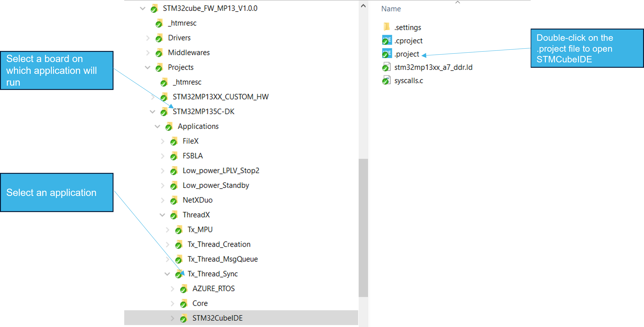Click the syscalls.c file icon
Screen dimensions: 644x327
(x=386, y=80)
